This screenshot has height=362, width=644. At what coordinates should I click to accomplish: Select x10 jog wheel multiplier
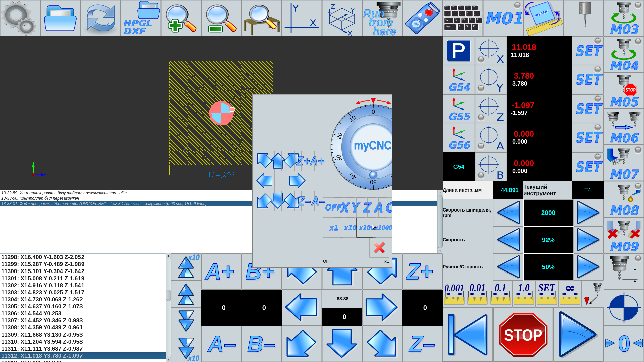click(x=350, y=228)
